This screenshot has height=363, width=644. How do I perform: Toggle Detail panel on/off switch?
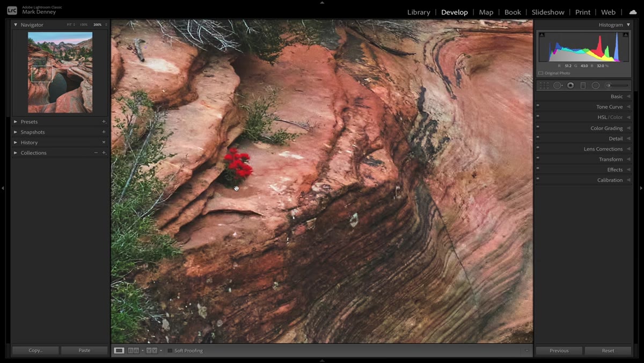(538, 137)
